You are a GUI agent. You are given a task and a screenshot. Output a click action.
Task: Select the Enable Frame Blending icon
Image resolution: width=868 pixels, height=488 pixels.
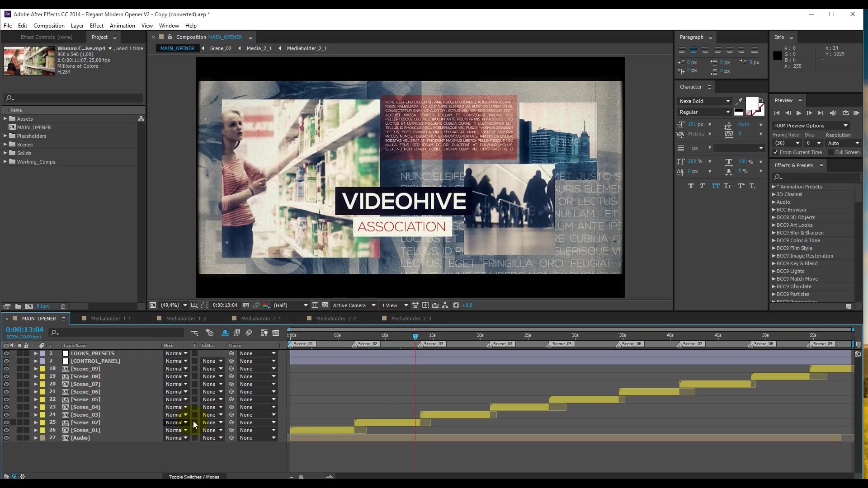click(238, 333)
